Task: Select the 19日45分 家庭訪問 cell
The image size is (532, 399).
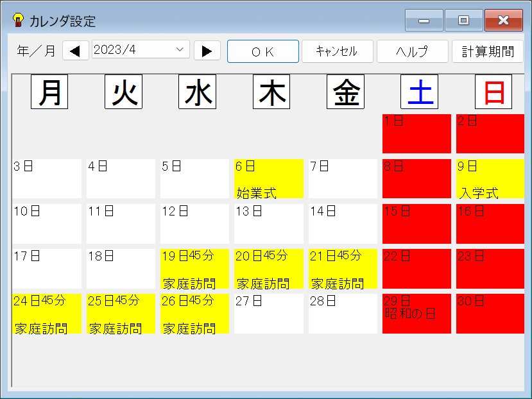Action: click(194, 269)
